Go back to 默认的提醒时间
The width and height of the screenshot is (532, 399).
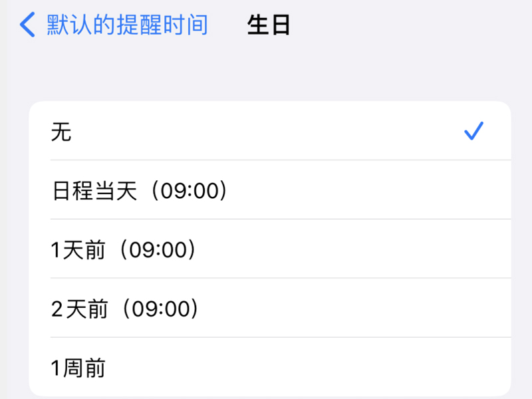126,25
